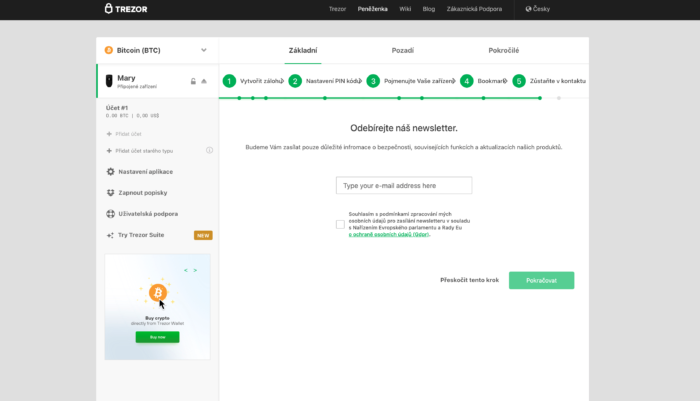
Task: Click the info icon beside Přidat účet starého typu
Action: point(209,150)
